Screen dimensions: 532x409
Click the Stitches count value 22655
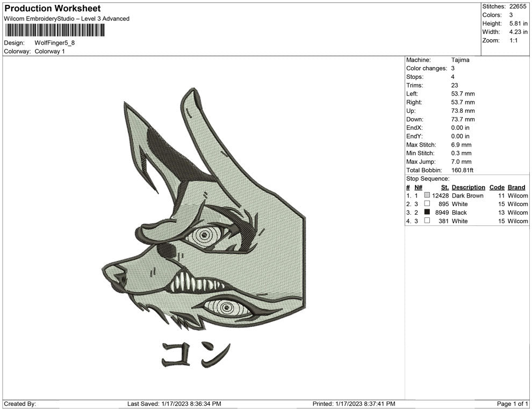pyautogui.click(x=517, y=6)
